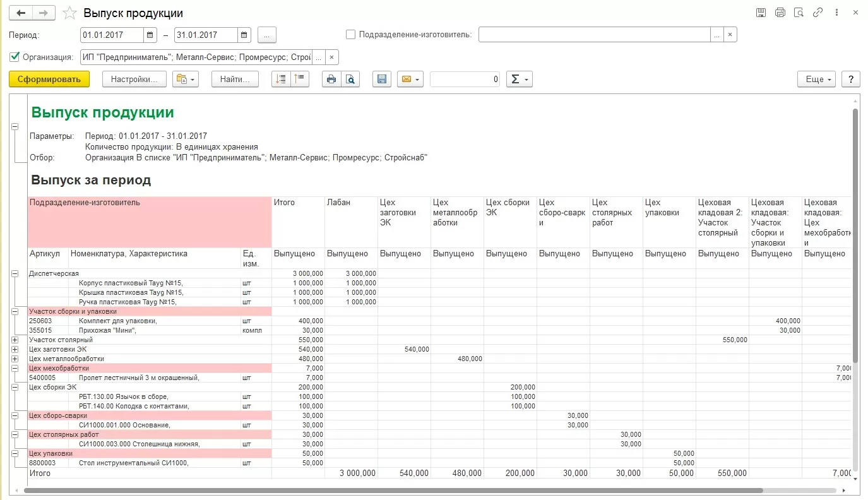Save report using the floppy disk icon

click(x=381, y=80)
